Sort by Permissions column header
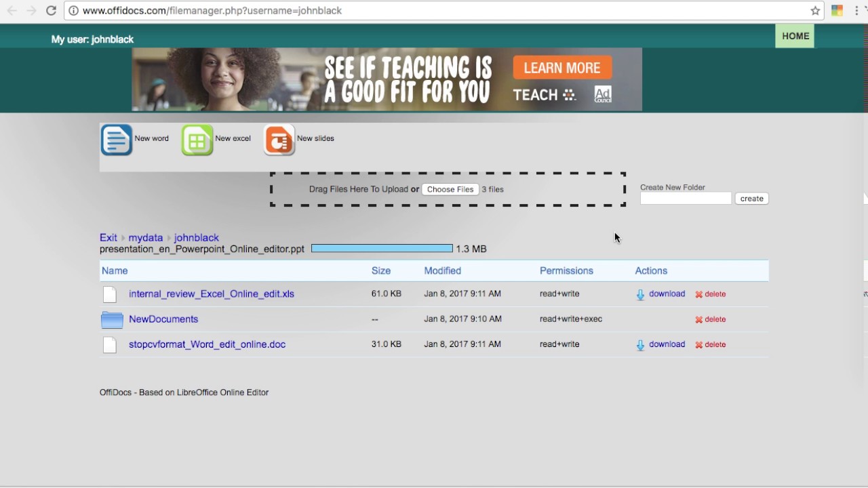The height and width of the screenshot is (488, 868). [x=566, y=270]
